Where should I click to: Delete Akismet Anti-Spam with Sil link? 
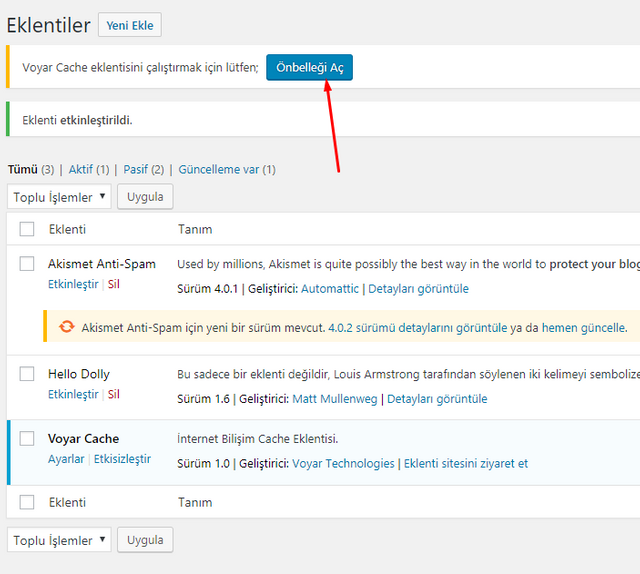113,284
